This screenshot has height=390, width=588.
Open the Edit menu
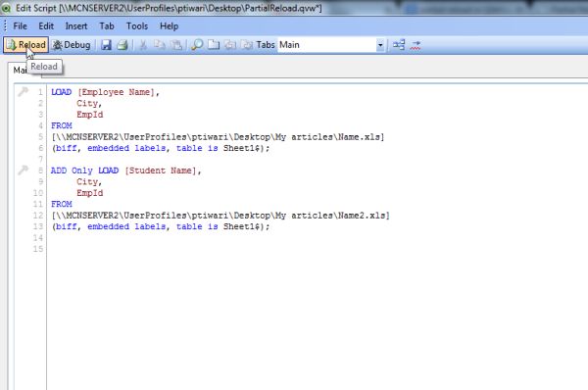[46, 26]
